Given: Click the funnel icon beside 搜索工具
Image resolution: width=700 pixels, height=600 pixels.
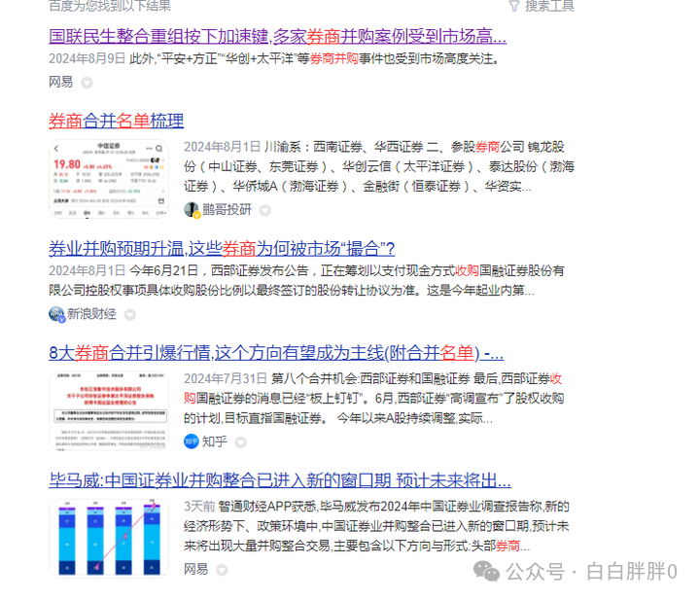Looking at the screenshot, I should click(514, 6).
